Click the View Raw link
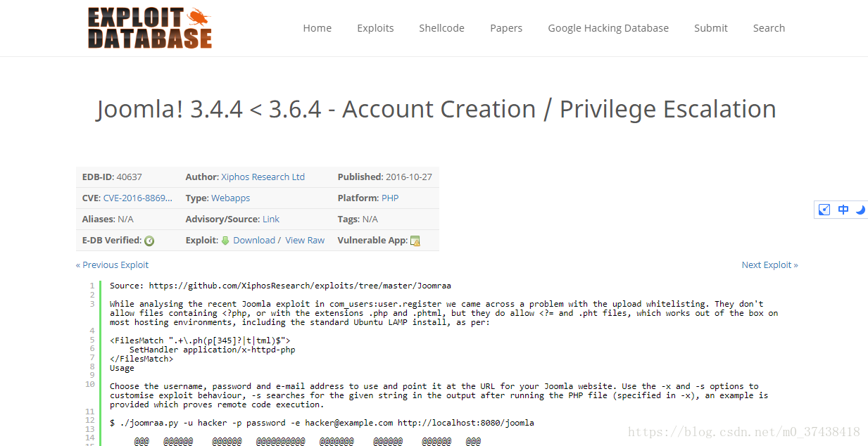 tap(305, 241)
